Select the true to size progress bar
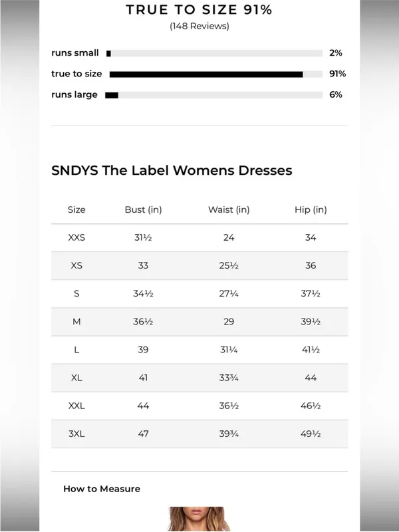Screen dimensions: 399x532 pyautogui.click(x=214, y=74)
